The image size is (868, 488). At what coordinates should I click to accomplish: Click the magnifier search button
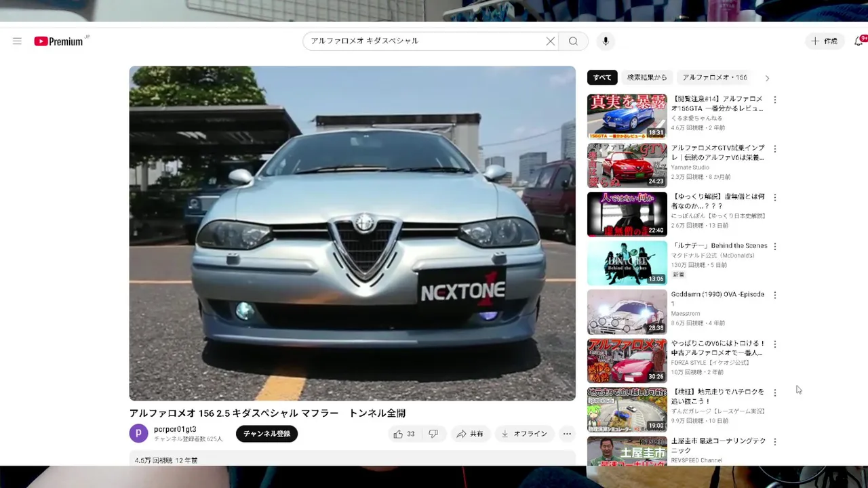573,41
